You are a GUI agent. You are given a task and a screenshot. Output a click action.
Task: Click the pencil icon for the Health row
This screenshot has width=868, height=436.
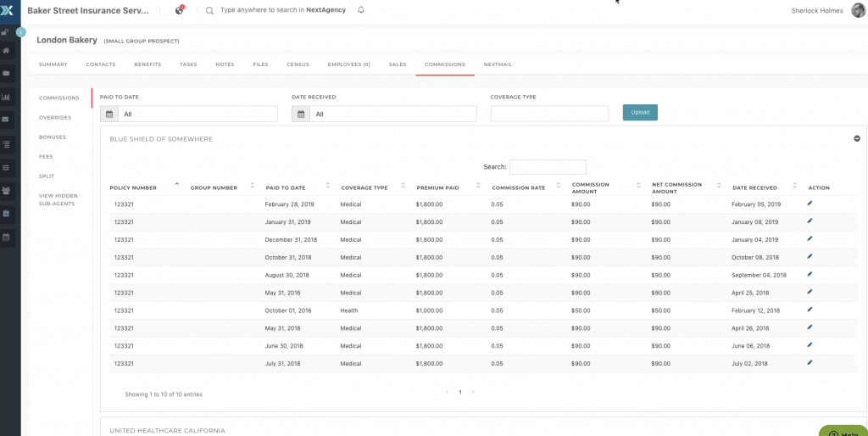(x=810, y=310)
